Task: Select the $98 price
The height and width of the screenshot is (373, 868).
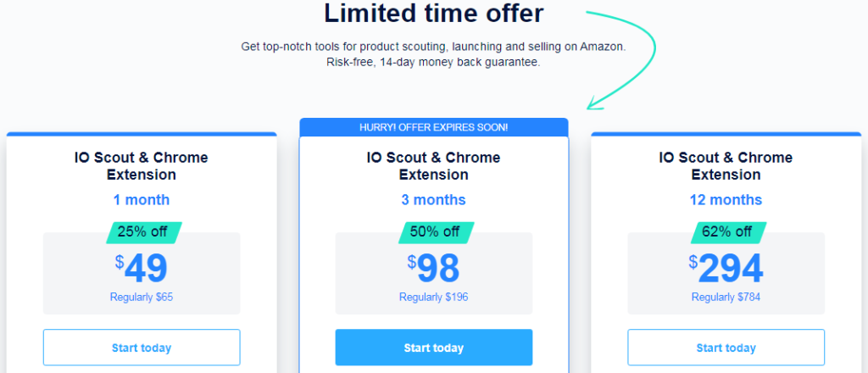Action: [433, 269]
